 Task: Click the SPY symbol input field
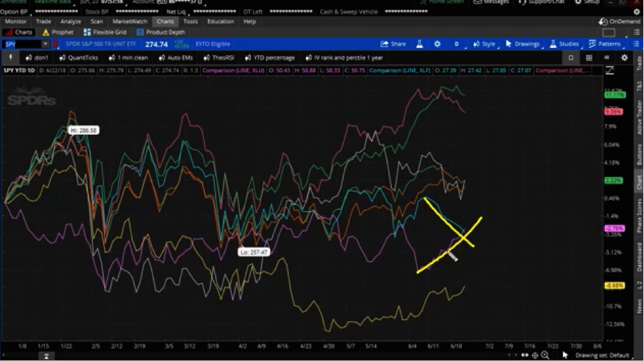click(21, 44)
